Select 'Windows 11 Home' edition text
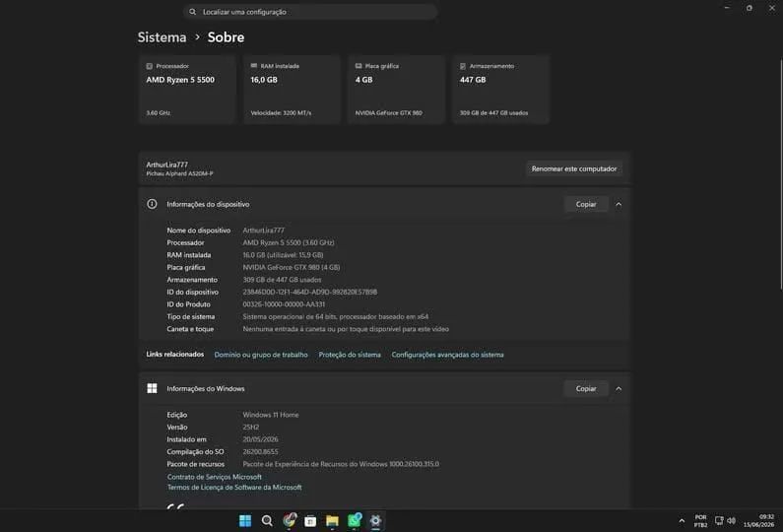Screen dimensions: 783x532 point(271,415)
